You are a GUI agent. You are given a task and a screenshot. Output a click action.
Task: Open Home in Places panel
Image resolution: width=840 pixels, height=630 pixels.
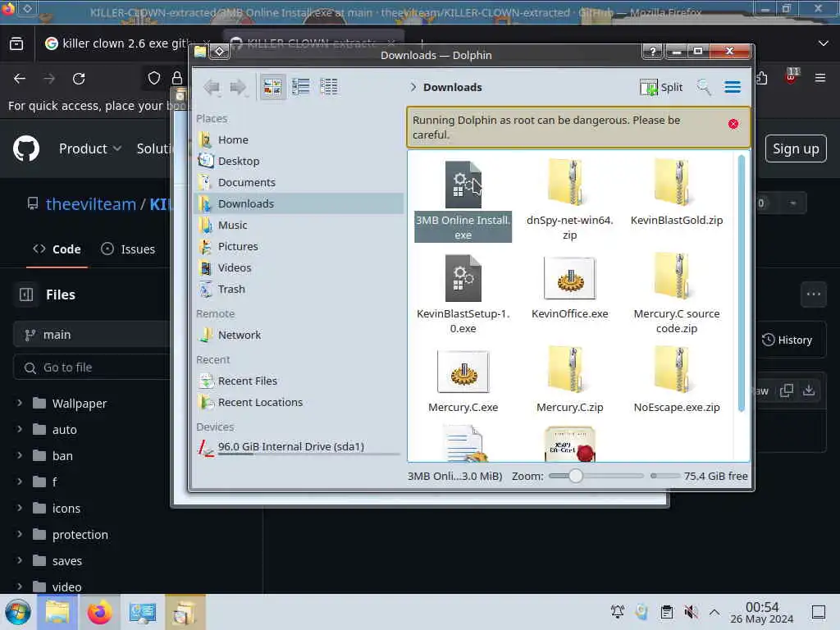tap(299, 139)
